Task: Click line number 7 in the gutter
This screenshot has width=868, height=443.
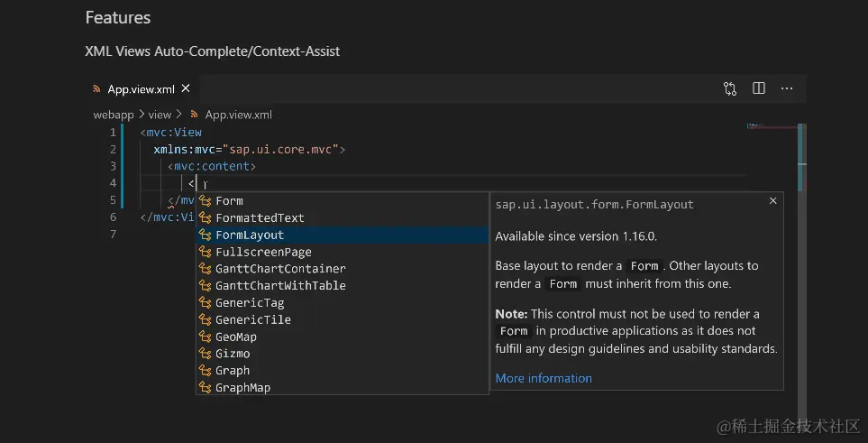Action: point(112,235)
